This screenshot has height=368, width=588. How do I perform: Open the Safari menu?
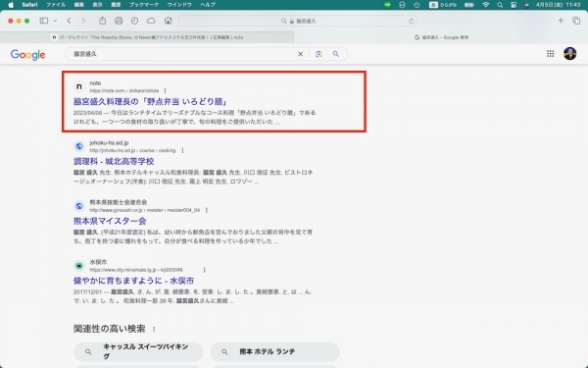[29, 5]
